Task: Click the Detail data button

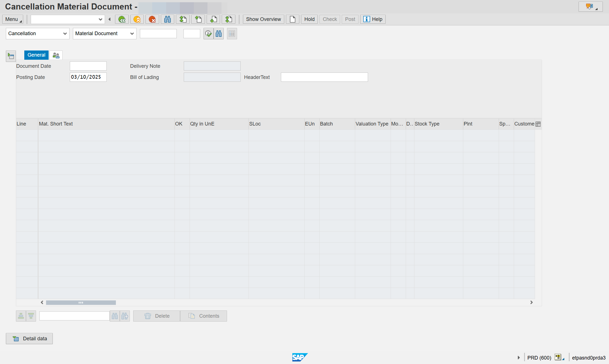Action: click(29, 339)
